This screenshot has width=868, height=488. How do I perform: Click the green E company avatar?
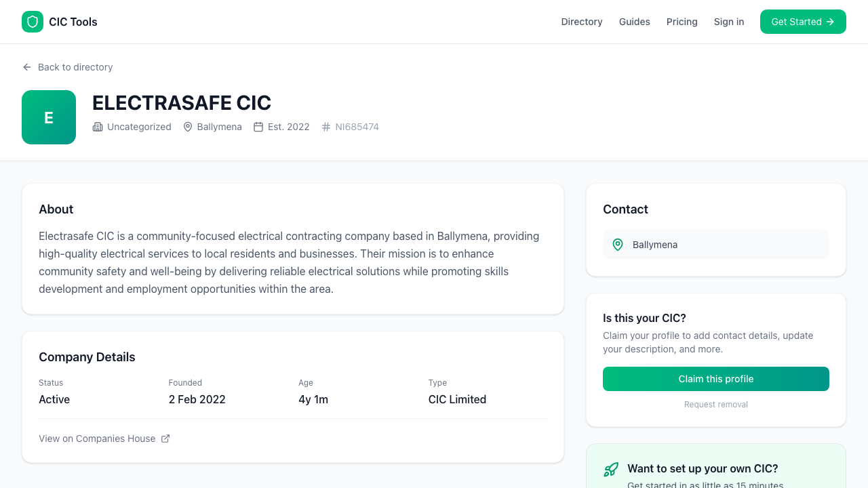[x=48, y=117]
